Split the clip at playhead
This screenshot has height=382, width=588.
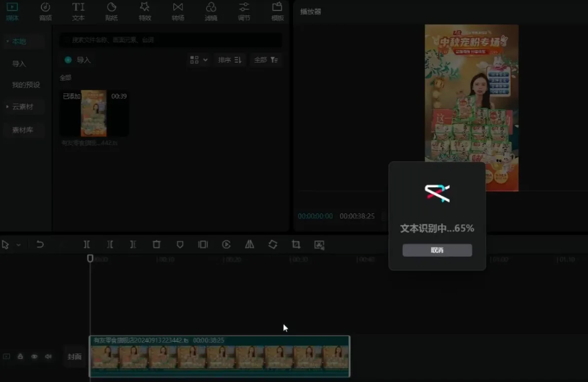pyautogui.click(x=87, y=245)
